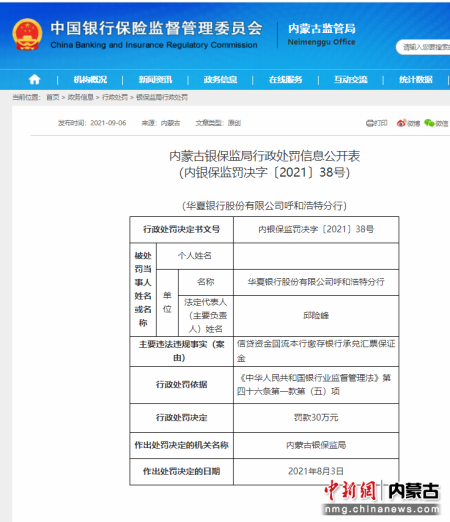Click the 法定代表人 label cell
450x522 pixels.
(206, 315)
